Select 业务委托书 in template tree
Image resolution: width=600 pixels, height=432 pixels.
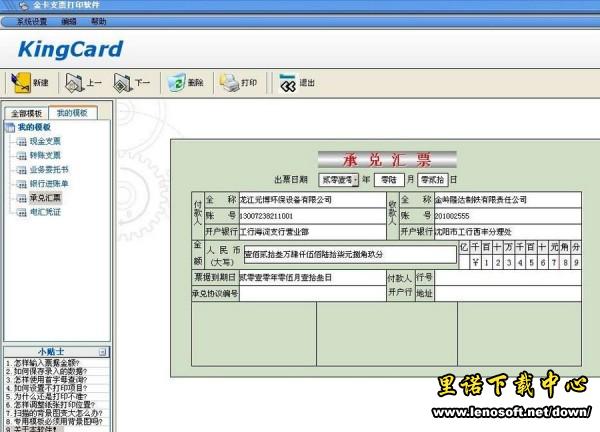(49, 170)
